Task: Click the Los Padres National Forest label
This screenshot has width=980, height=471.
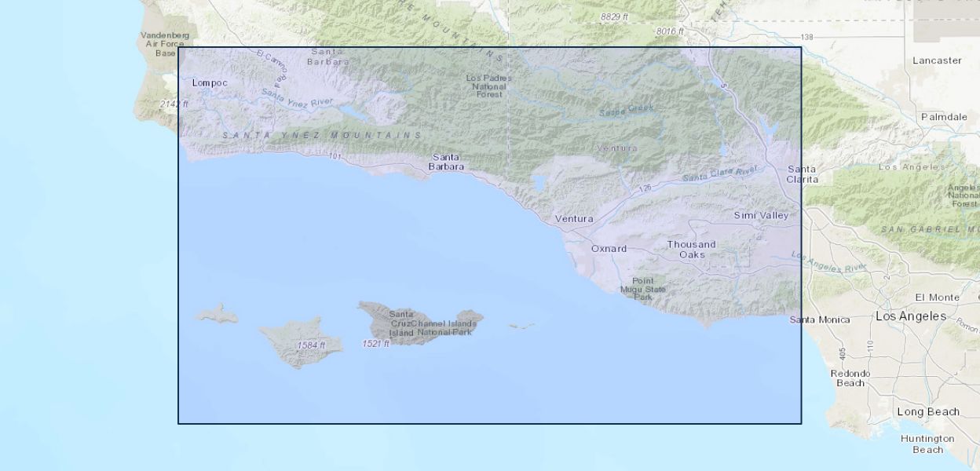Action: 489,86
